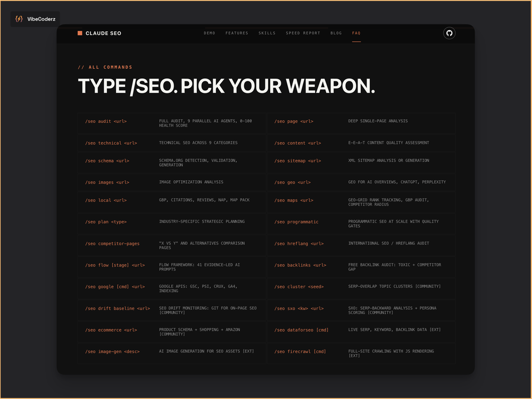
Task: Click the '/seo technical <url>' command
Action: point(111,143)
